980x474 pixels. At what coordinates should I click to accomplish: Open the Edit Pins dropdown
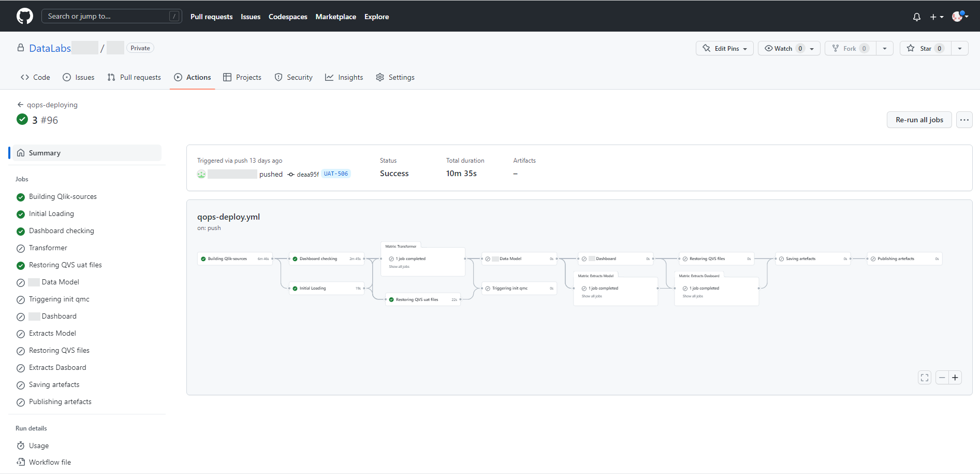pos(725,48)
